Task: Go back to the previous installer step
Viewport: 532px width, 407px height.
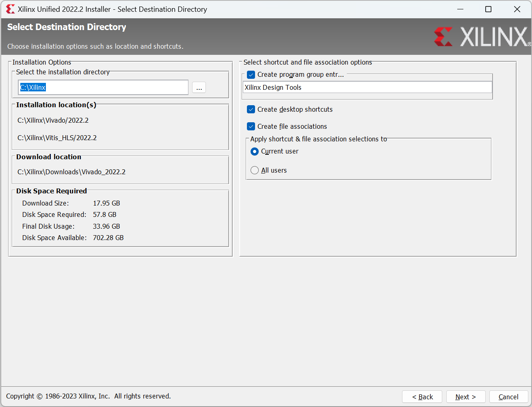Action: click(x=422, y=396)
